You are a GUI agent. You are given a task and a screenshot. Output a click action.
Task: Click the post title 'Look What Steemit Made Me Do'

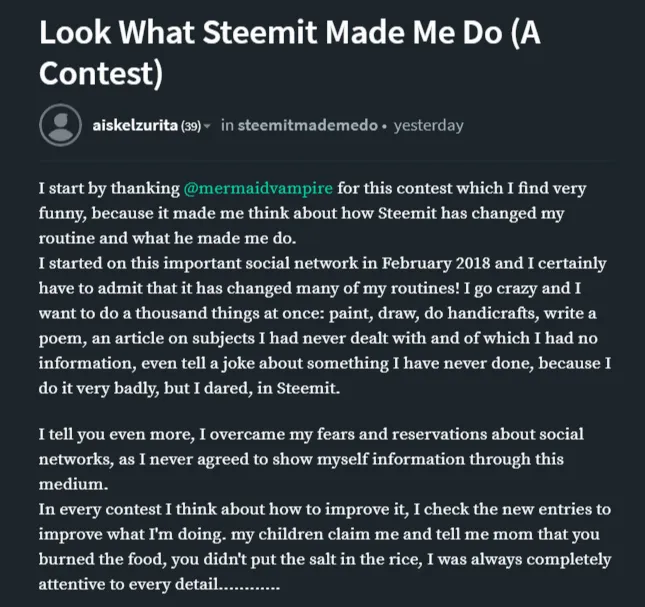pyautogui.click(x=271, y=32)
